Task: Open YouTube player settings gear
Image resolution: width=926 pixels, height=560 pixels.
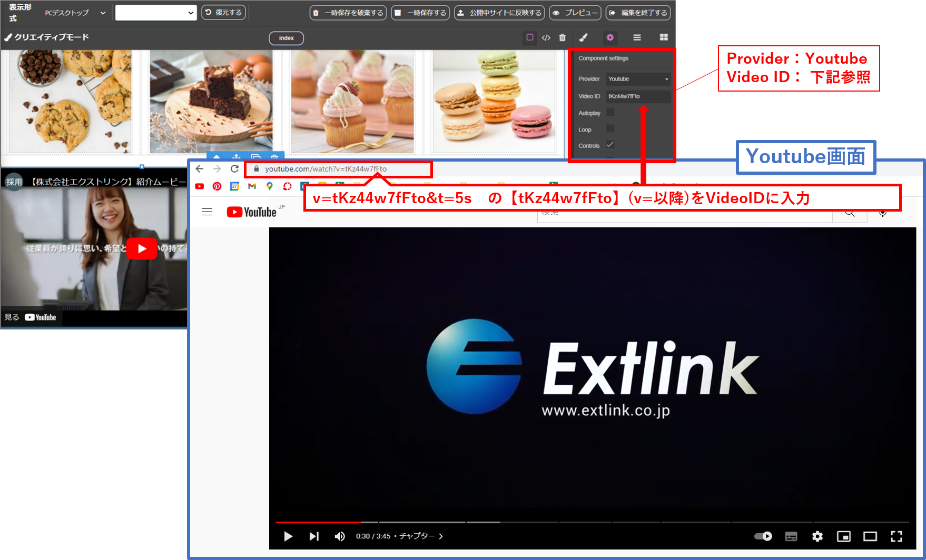Action: tap(817, 536)
